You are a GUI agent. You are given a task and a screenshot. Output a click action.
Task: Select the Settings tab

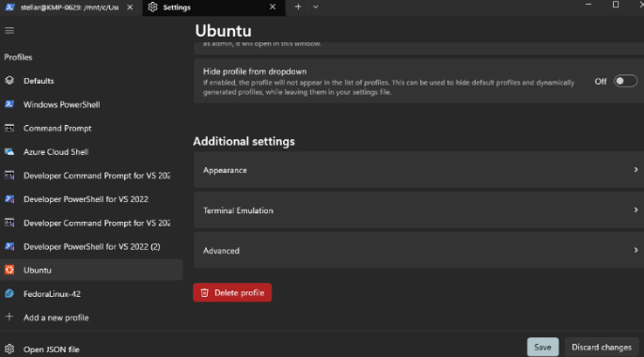213,7
